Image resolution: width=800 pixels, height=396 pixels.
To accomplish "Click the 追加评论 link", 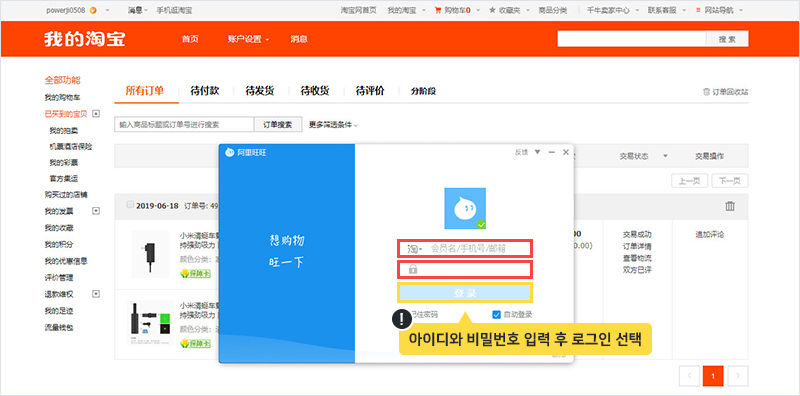I will [710, 235].
